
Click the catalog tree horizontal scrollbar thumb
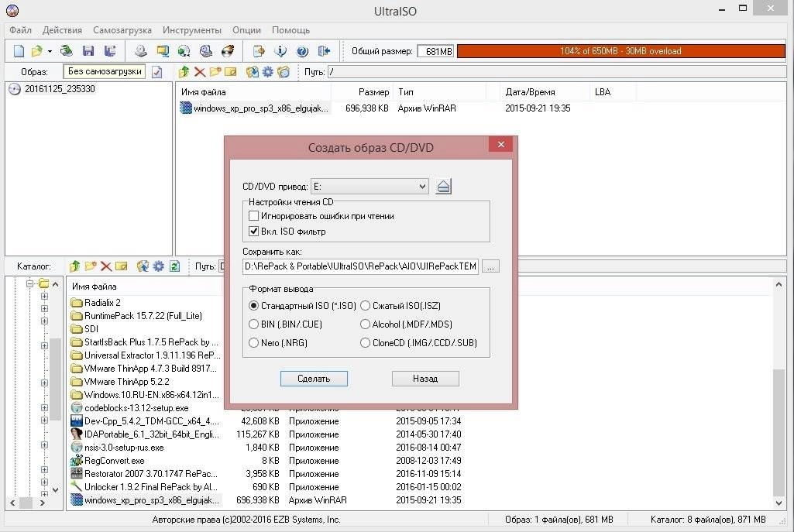26,503
